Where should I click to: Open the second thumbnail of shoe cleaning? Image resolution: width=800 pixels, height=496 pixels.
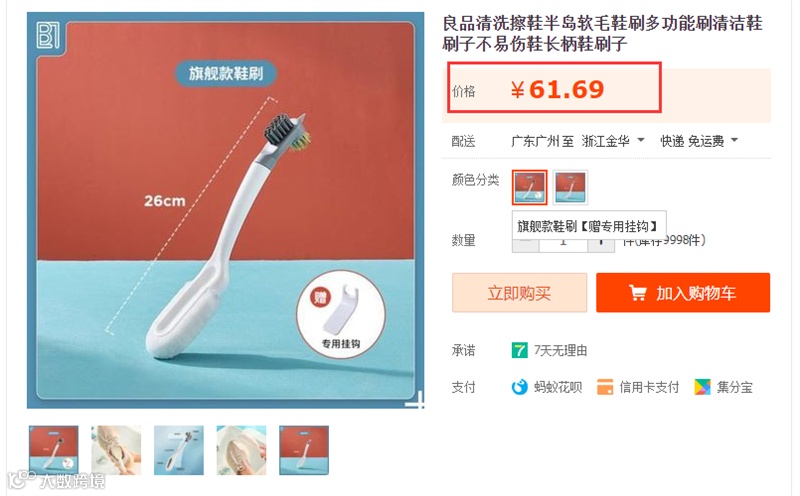tap(116, 450)
